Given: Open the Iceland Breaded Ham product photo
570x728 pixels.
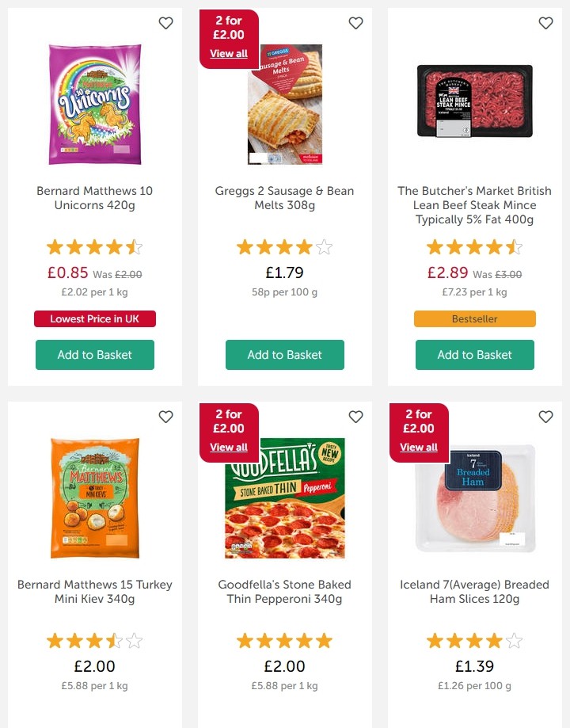Looking at the screenshot, I should point(475,497).
